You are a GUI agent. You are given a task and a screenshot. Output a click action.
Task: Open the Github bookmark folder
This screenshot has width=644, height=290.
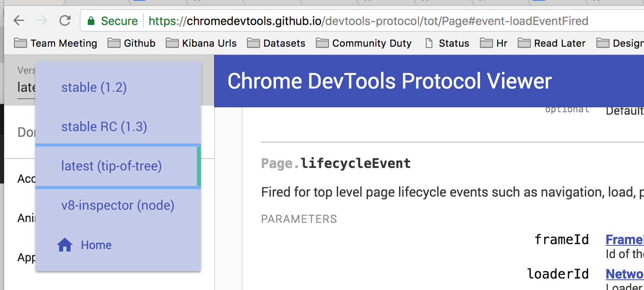click(x=131, y=43)
